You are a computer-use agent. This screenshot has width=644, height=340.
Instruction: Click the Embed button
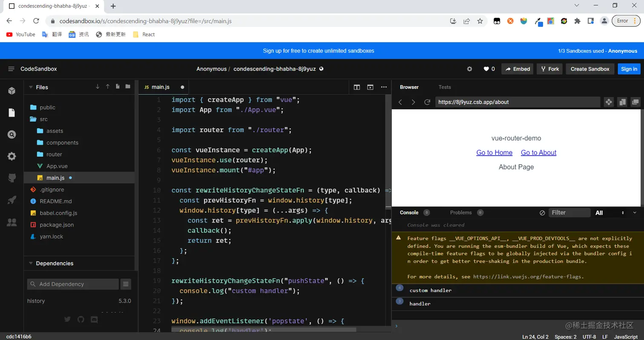pos(517,69)
